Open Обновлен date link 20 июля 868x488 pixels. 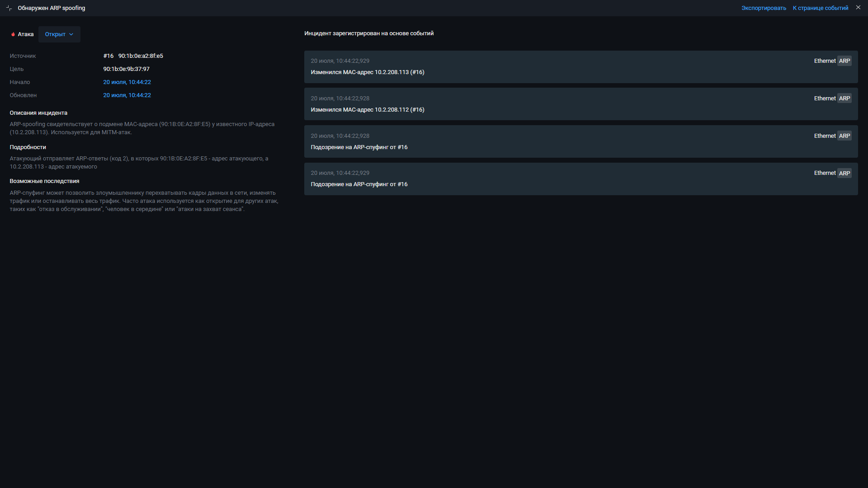point(127,95)
